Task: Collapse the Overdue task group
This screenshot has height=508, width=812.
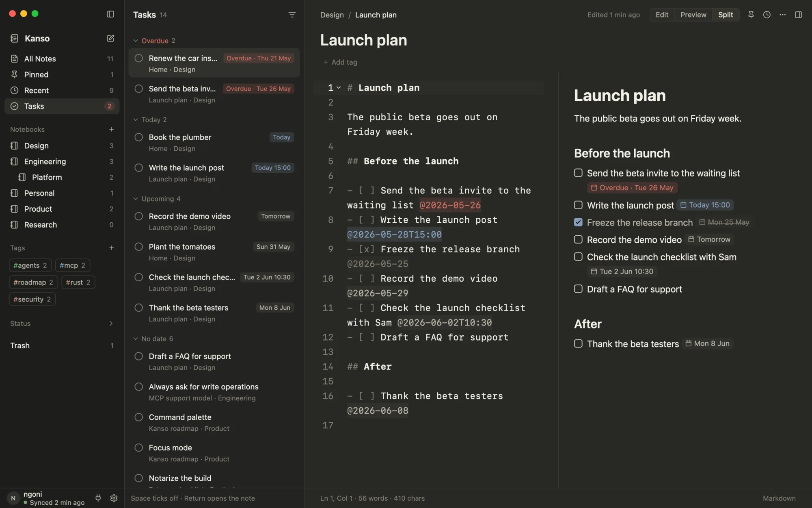Action: pos(136,41)
